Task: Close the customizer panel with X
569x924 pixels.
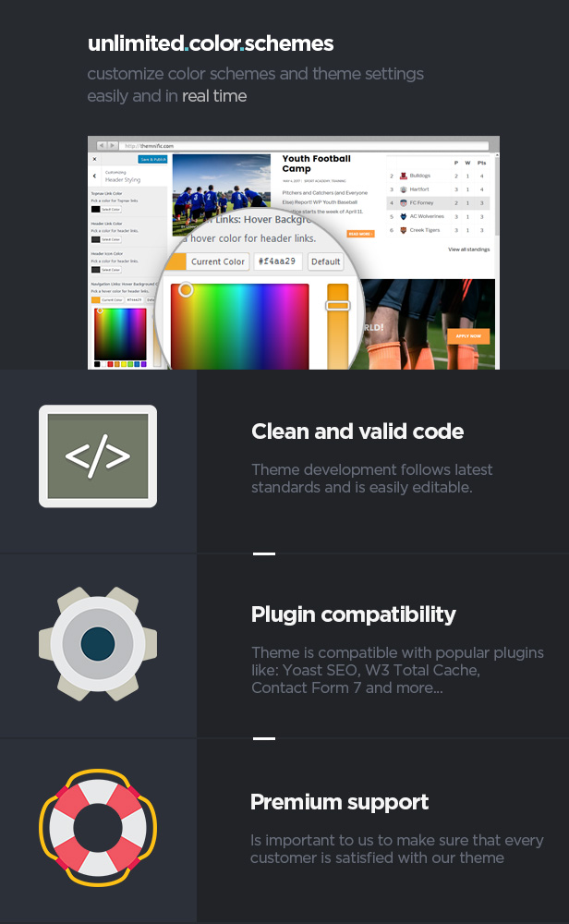Action: (94, 159)
